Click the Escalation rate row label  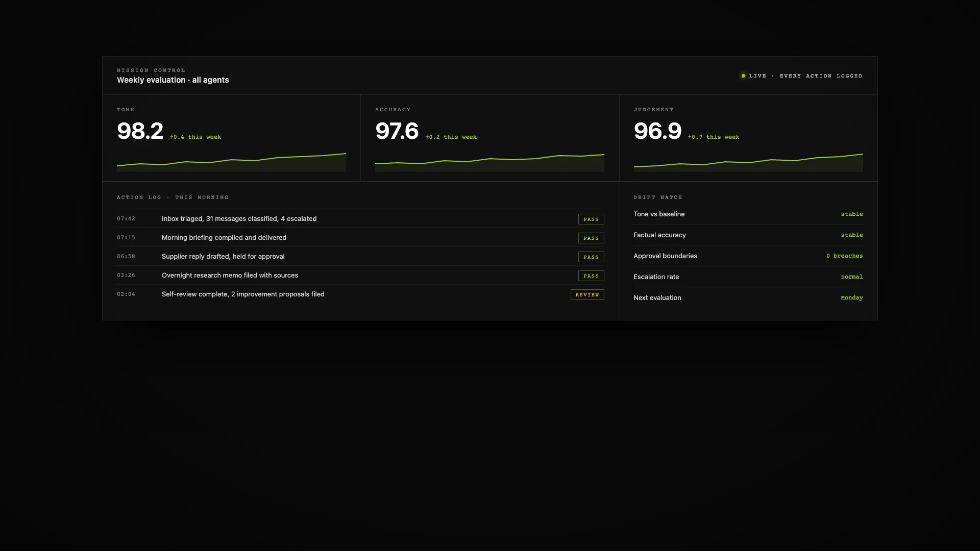(x=656, y=277)
